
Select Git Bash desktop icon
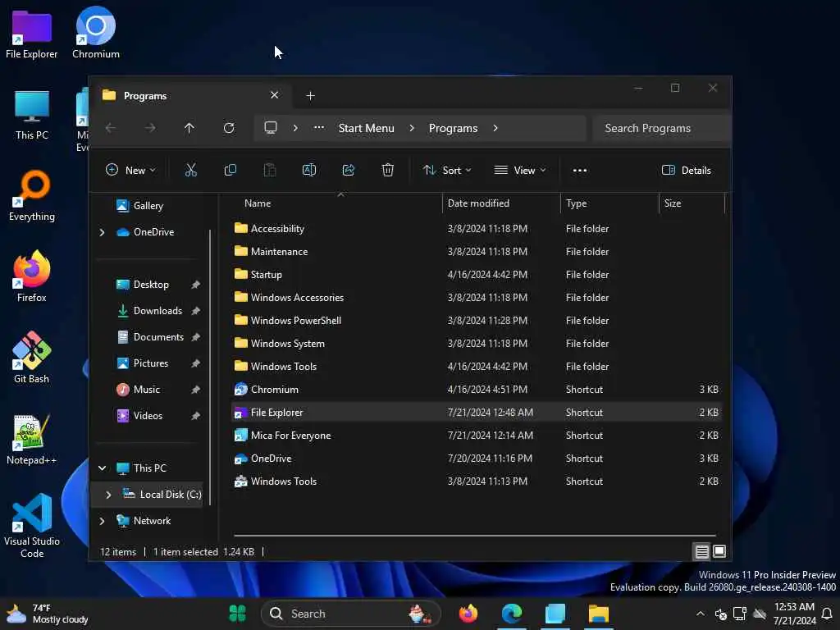click(32, 358)
